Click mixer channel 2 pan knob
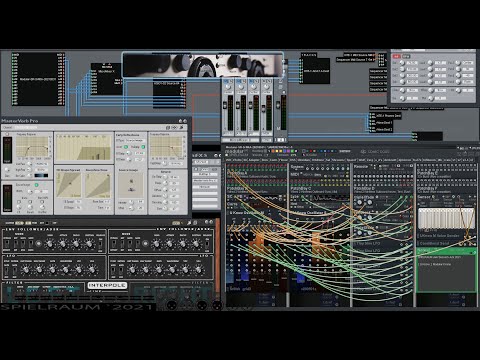This screenshot has height=360, width=480. tap(241, 87)
